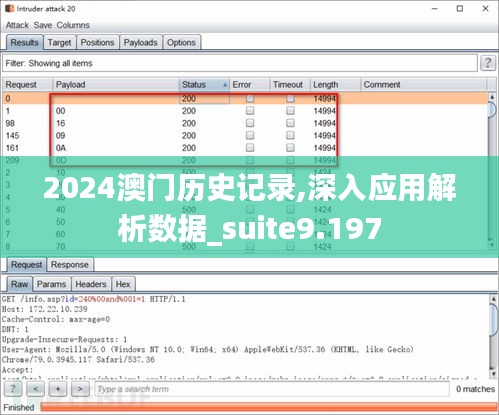Go to next search match arrow

(80, 389)
